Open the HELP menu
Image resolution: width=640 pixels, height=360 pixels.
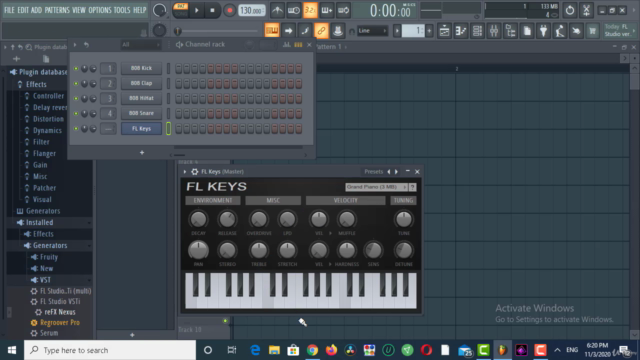coord(139,10)
